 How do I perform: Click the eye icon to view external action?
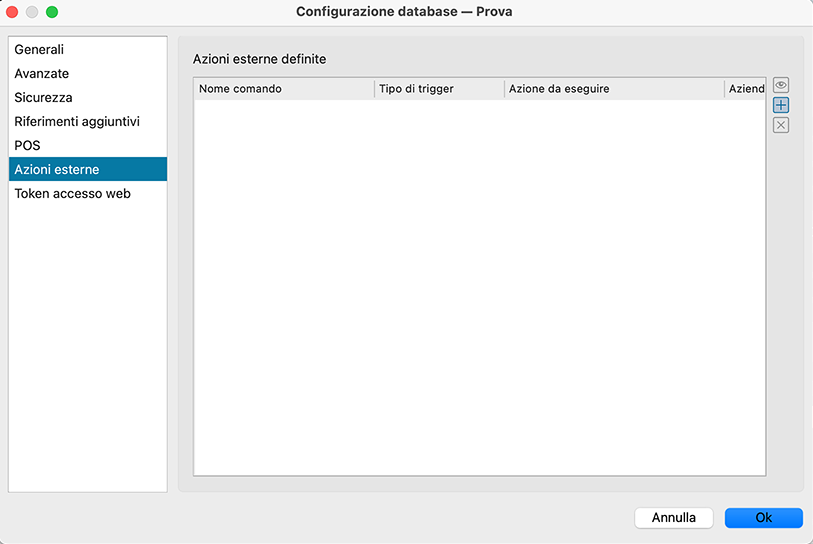point(781,86)
